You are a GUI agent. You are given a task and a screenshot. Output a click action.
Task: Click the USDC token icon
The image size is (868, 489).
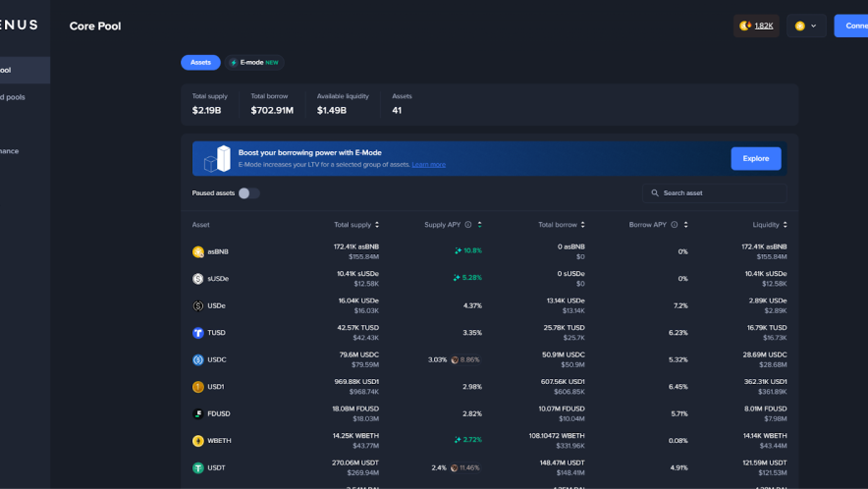click(197, 359)
